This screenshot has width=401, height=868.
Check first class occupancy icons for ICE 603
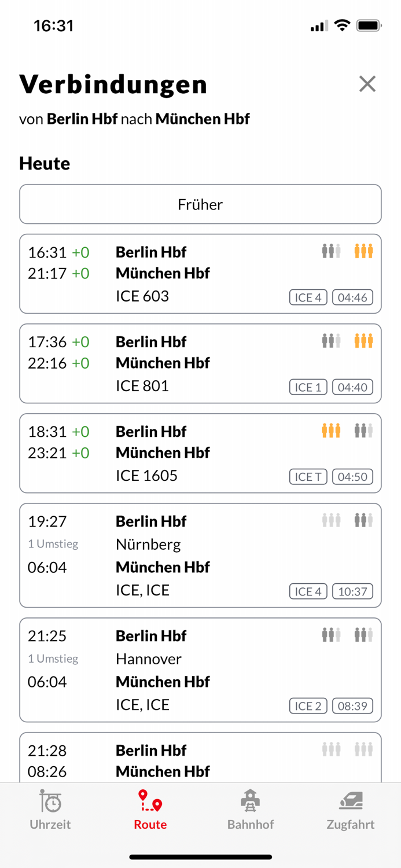pyautogui.click(x=330, y=251)
